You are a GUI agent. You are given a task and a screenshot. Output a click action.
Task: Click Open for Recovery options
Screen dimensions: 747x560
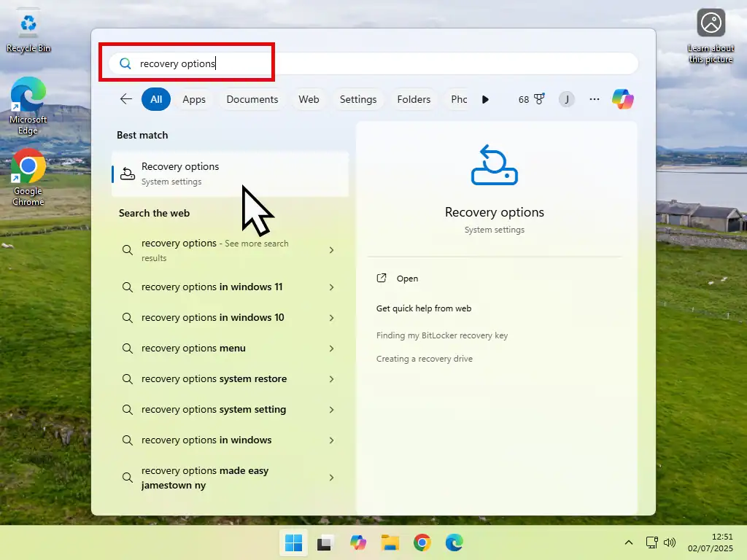407,279
